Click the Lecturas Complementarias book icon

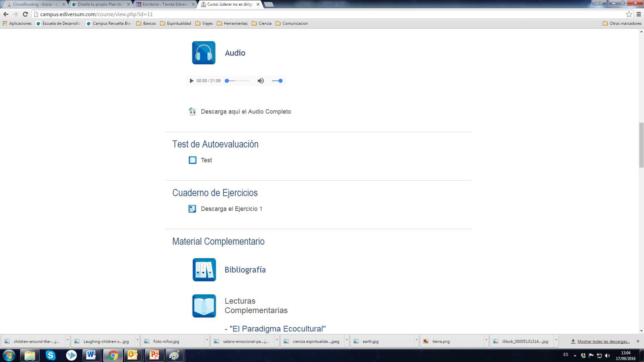pyautogui.click(x=204, y=306)
